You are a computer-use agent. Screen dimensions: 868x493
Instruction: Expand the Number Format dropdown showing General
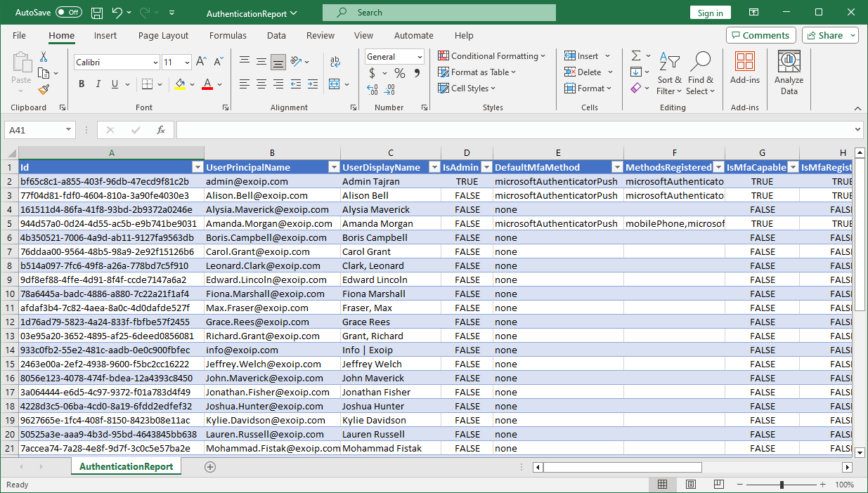[420, 57]
